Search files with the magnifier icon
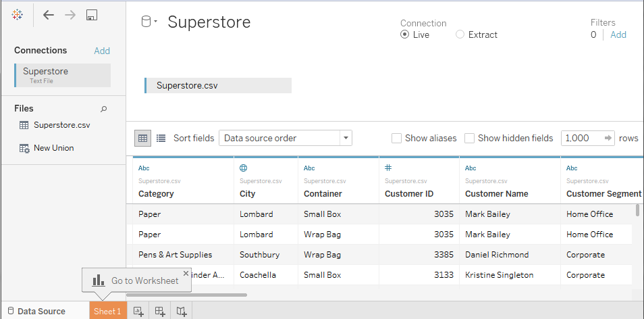This screenshot has width=644, height=319. [x=104, y=109]
